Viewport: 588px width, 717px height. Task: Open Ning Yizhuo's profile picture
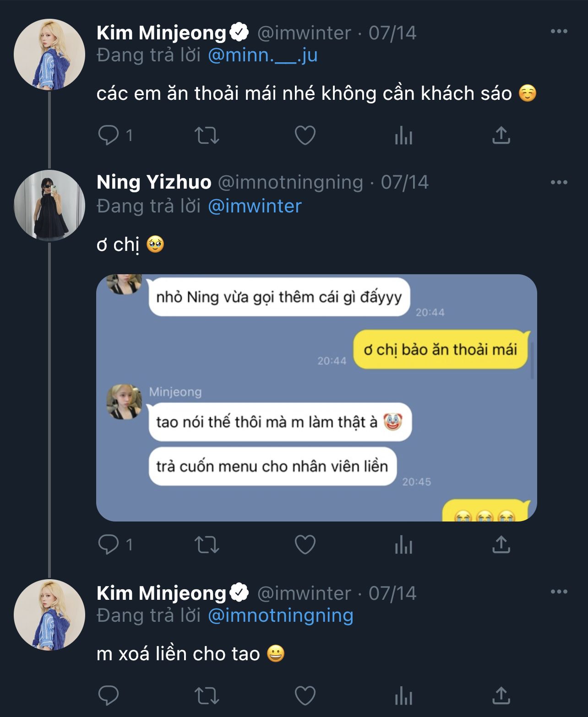[49, 206]
